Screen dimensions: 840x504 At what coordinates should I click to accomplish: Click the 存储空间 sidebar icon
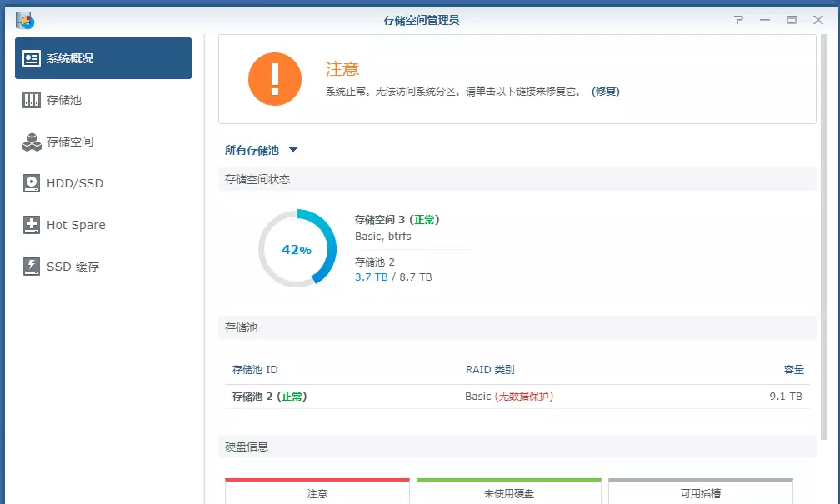point(30,142)
